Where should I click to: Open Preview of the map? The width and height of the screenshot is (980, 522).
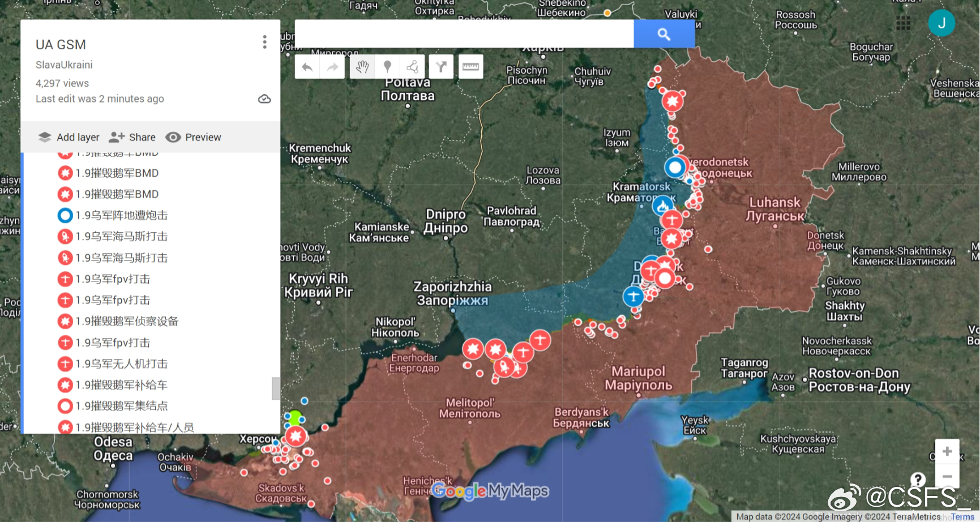point(193,137)
